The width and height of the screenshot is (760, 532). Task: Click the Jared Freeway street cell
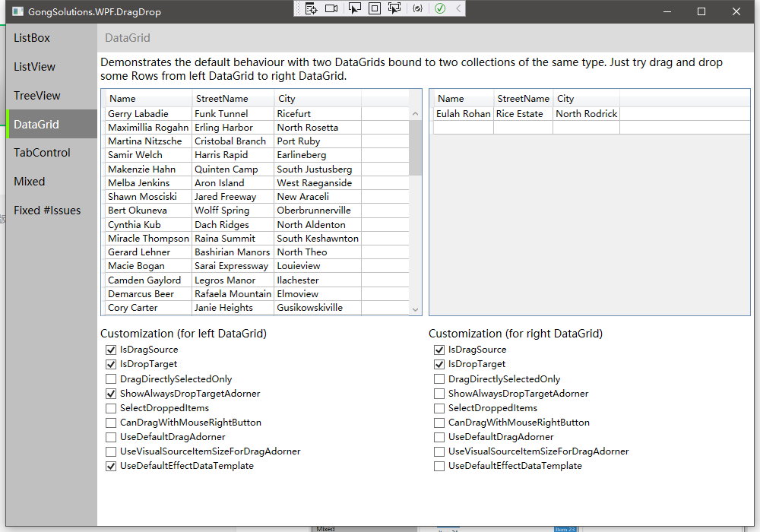pos(233,197)
